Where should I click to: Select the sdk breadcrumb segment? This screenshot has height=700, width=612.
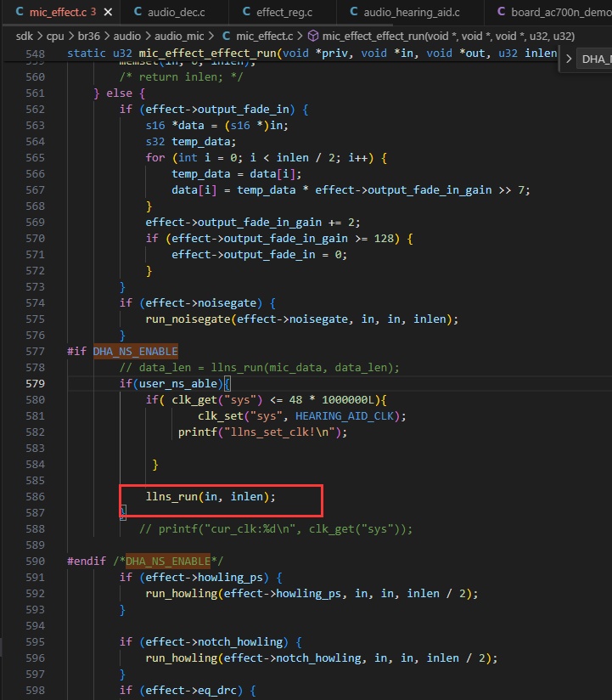point(24,36)
